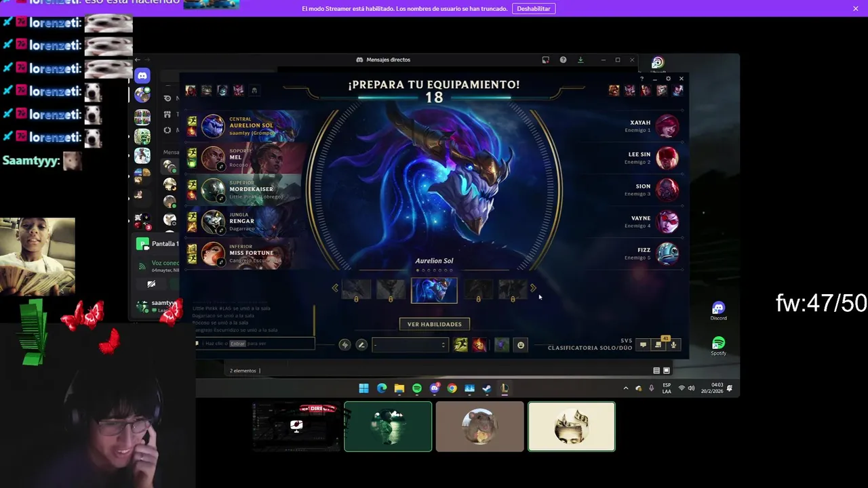Click the VER HABILIDADES button
Viewport: 868px width, 488px height.
435,324
